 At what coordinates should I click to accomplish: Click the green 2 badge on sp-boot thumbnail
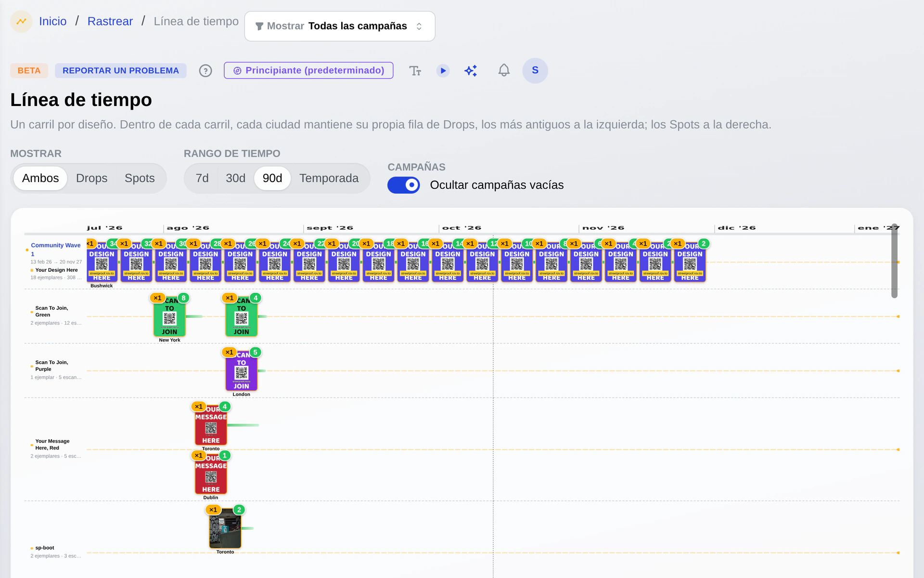click(239, 510)
